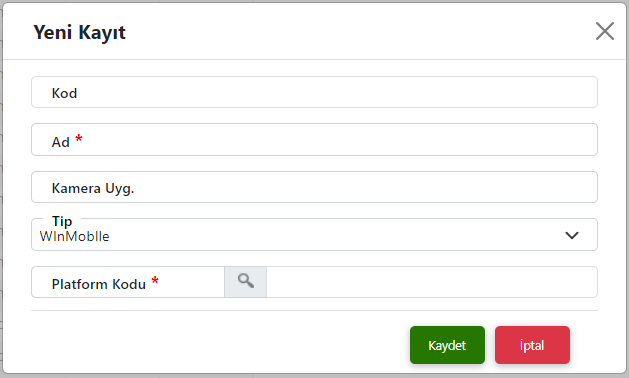Expand the Tip dropdown chevron arrow

tap(572, 235)
